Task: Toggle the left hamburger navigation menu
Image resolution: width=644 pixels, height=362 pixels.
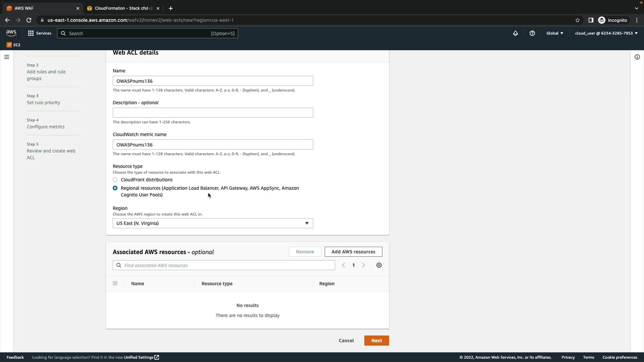Action: coord(6,57)
